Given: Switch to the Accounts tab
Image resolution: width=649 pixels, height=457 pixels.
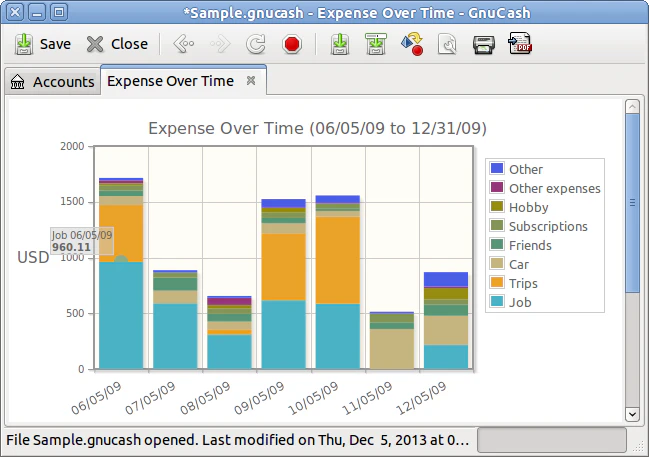Looking at the screenshot, I should click(53, 82).
